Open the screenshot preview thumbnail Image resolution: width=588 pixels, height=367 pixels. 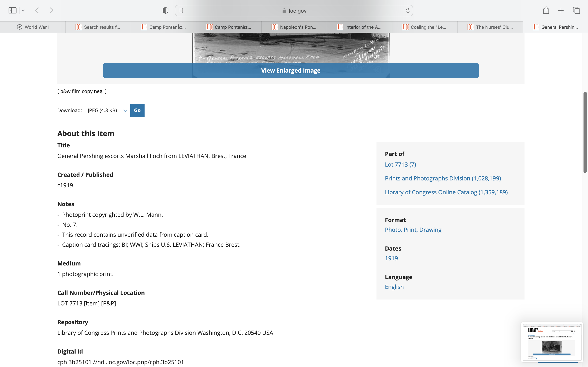[x=551, y=342]
